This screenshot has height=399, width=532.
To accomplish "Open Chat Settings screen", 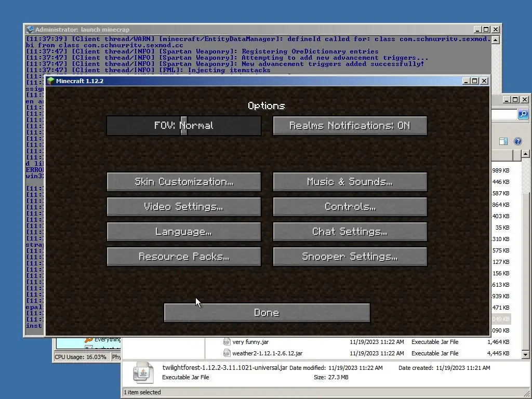I will click(350, 232).
